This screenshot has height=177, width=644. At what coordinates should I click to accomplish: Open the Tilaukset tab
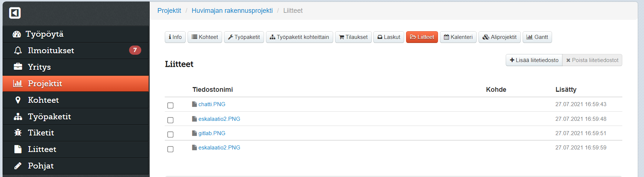[353, 37]
